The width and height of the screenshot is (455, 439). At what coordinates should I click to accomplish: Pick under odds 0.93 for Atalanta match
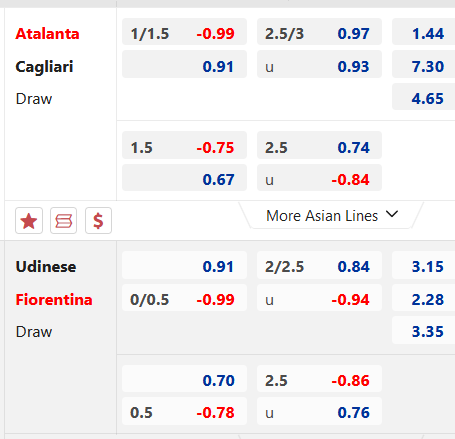click(x=319, y=64)
